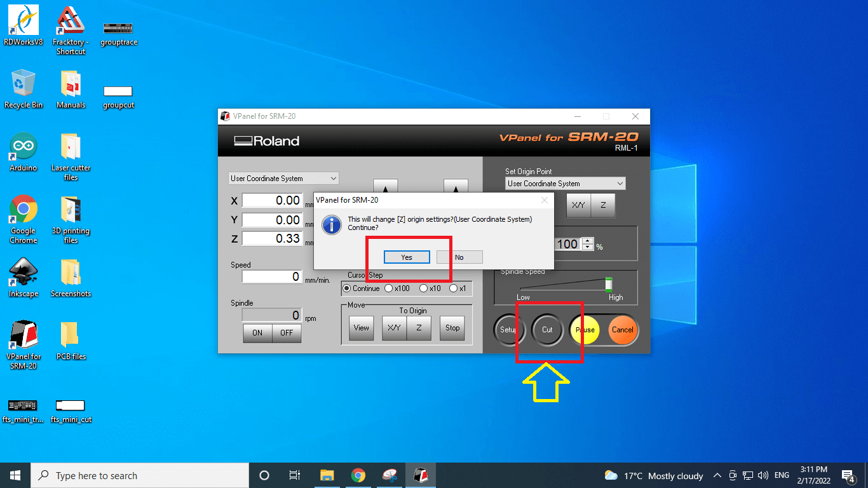Adjust the Spindle Speed slider handle

(609, 285)
